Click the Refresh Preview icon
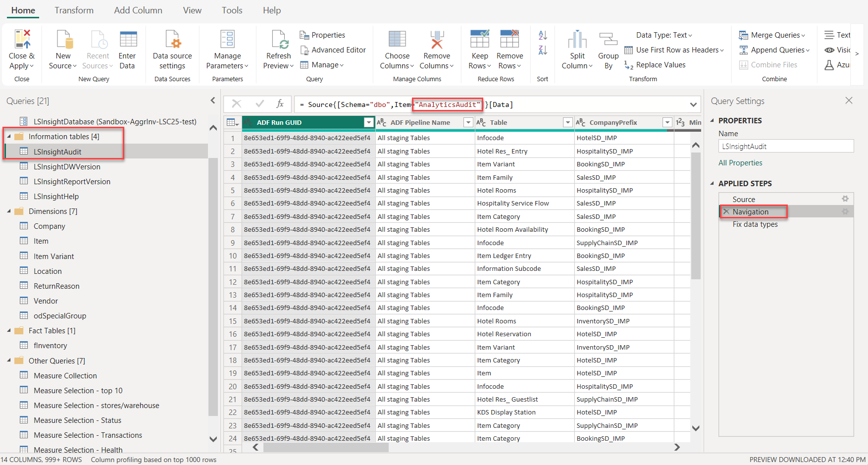Viewport: 868px width, 465px height. coord(279,40)
